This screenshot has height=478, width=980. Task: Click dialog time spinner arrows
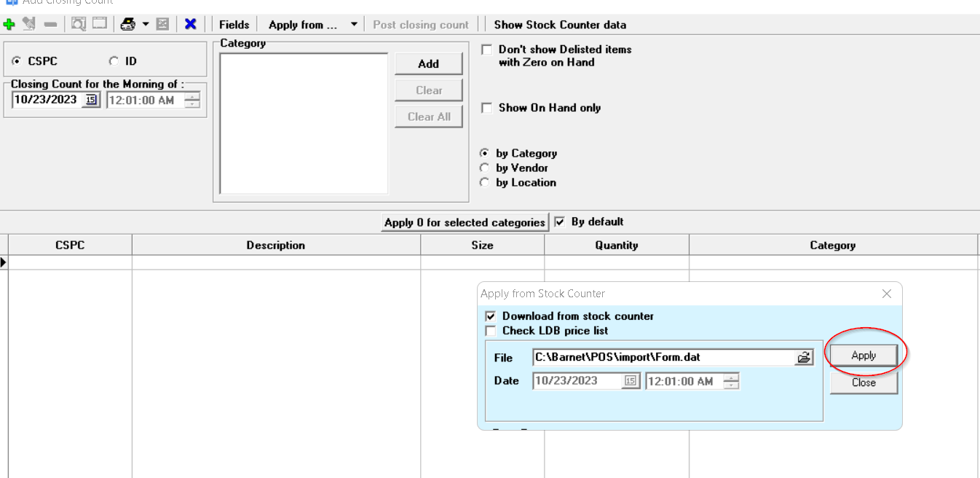(732, 380)
